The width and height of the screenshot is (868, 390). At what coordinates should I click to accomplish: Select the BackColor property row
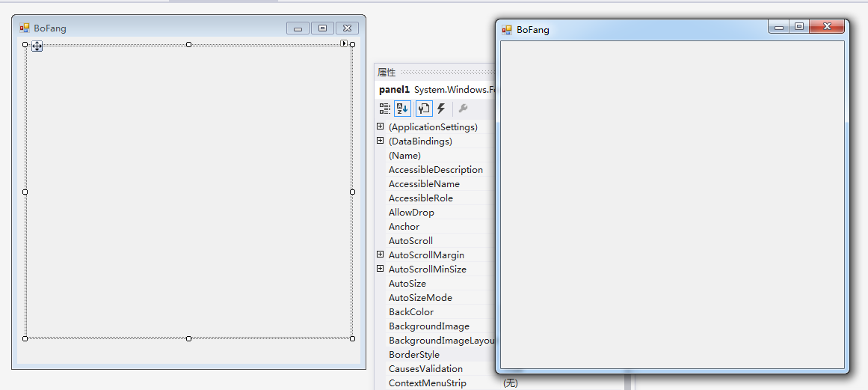[440, 312]
